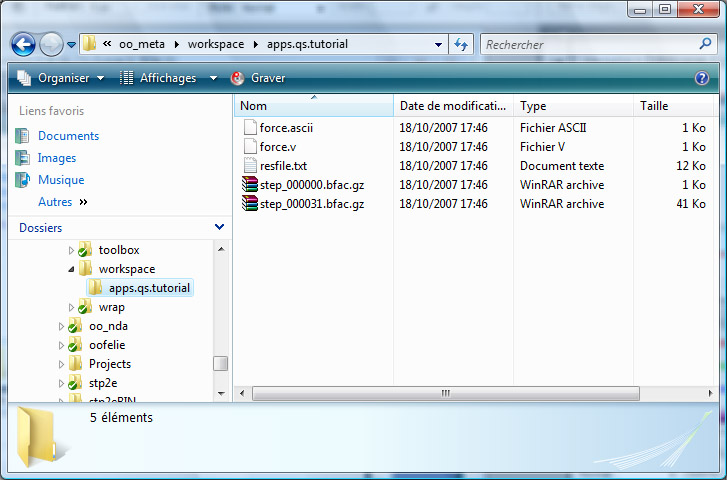This screenshot has height=480, width=727.
Task: Click folder tree vertical scrollbar thumb
Action: (221, 364)
